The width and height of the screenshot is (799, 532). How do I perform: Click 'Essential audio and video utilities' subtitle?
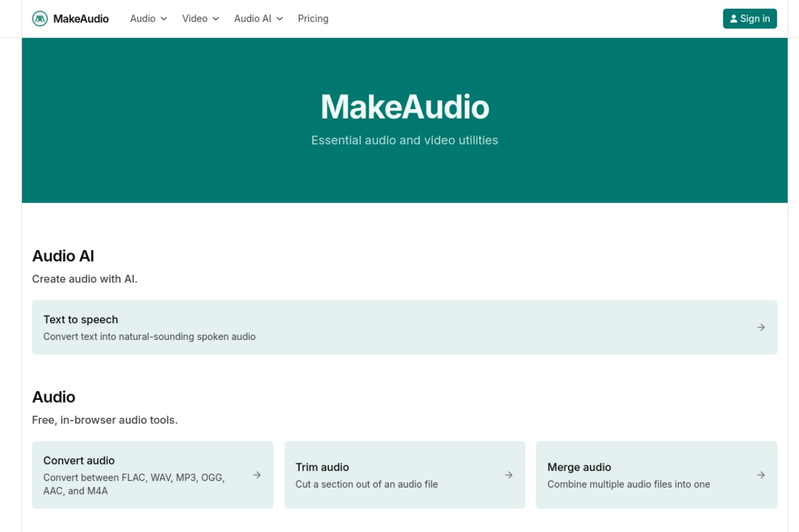tap(404, 140)
